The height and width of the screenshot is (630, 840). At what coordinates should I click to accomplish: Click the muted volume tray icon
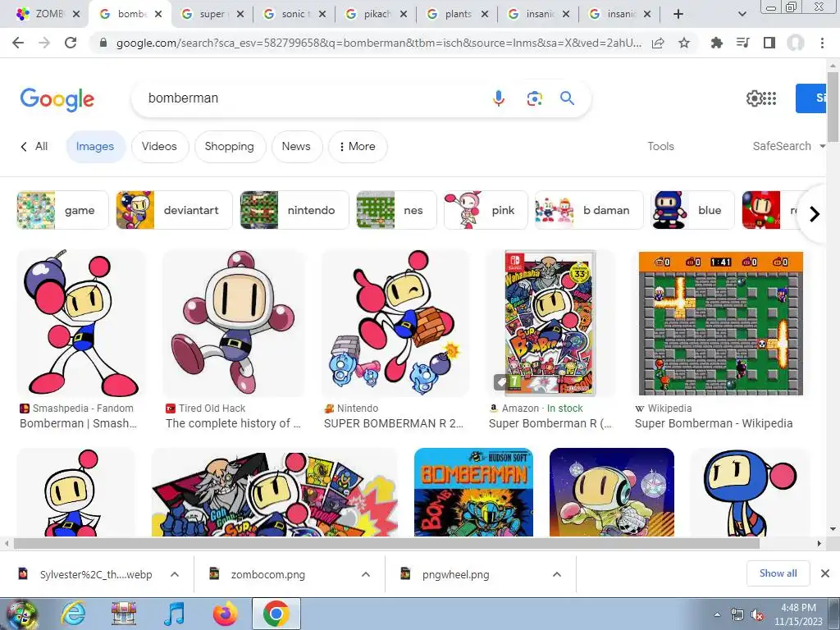click(757, 615)
